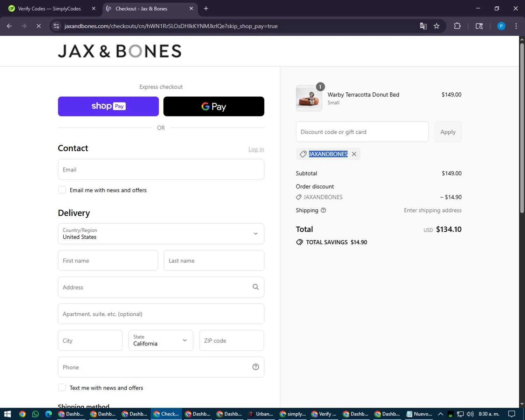Go back to the previous page
Viewport: 525px width, 420px height.
(9, 26)
